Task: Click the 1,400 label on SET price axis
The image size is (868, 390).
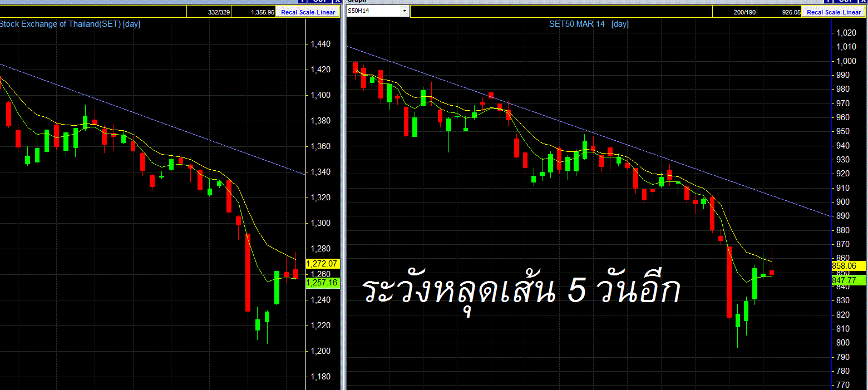Action: pyautogui.click(x=321, y=95)
